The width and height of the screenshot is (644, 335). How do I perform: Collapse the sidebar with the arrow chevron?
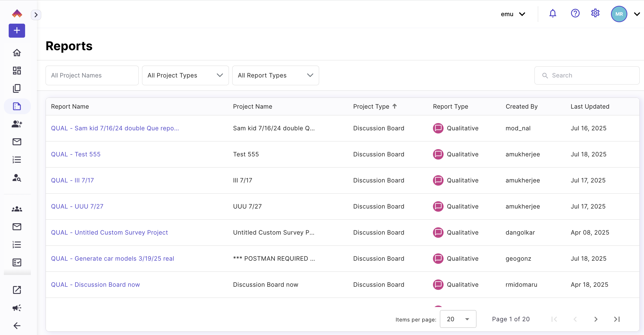(36, 15)
